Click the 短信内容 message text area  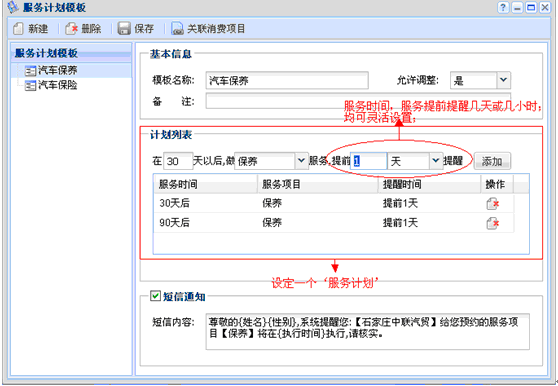point(368,331)
